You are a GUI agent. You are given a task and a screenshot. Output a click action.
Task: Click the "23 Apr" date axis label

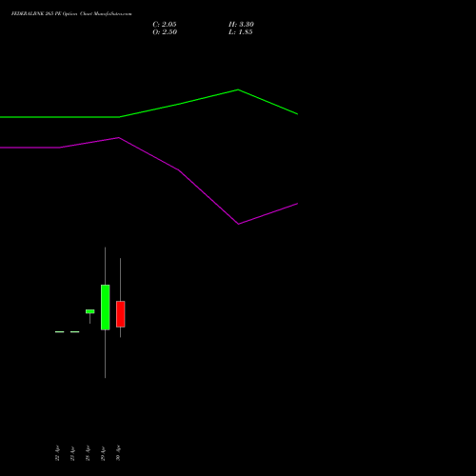click(x=72, y=453)
